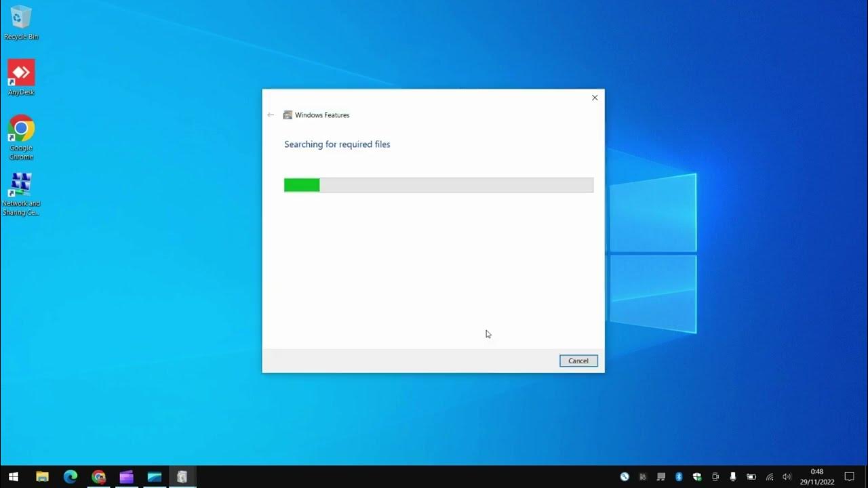Viewport: 868px width, 488px height.
Task: Open the clock and calendar from taskbar
Action: pos(817,476)
